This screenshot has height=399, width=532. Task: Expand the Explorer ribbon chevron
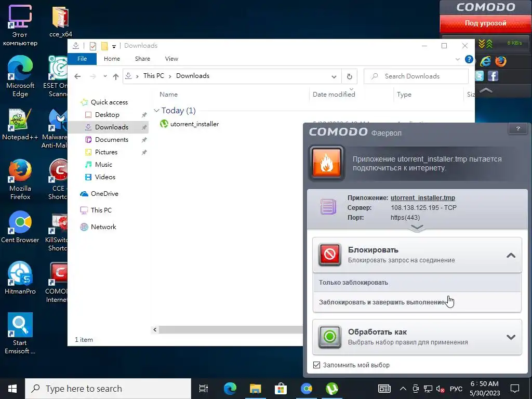(x=457, y=59)
